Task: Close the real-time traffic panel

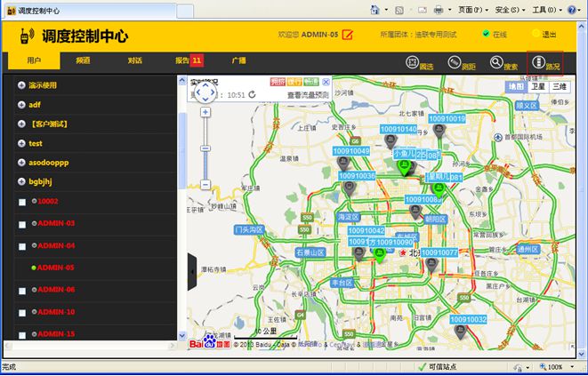Action: pyautogui.click(x=326, y=82)
